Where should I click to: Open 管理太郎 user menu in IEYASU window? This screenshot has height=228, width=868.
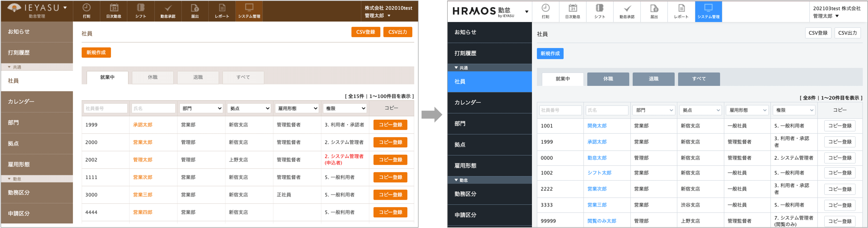[x=377, y=15]
